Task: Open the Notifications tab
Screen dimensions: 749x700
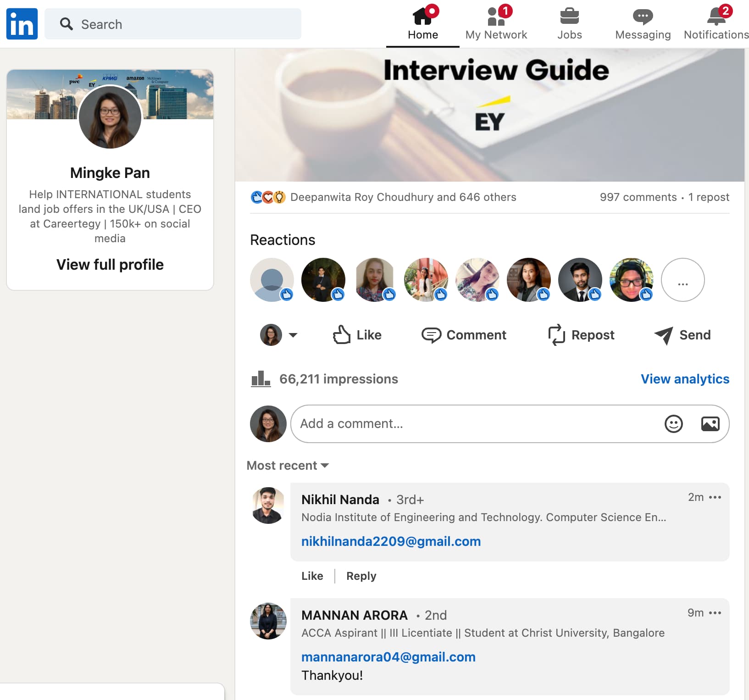Action: tap(716, 23)
